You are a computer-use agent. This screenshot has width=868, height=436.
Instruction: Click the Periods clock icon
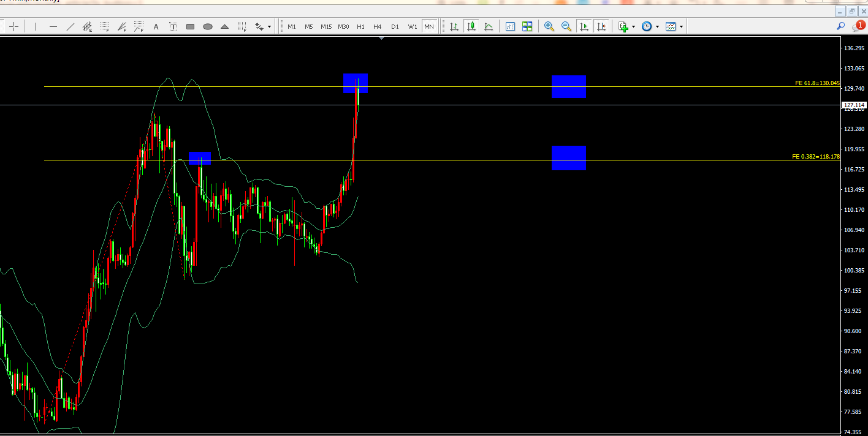click(647, 26)
